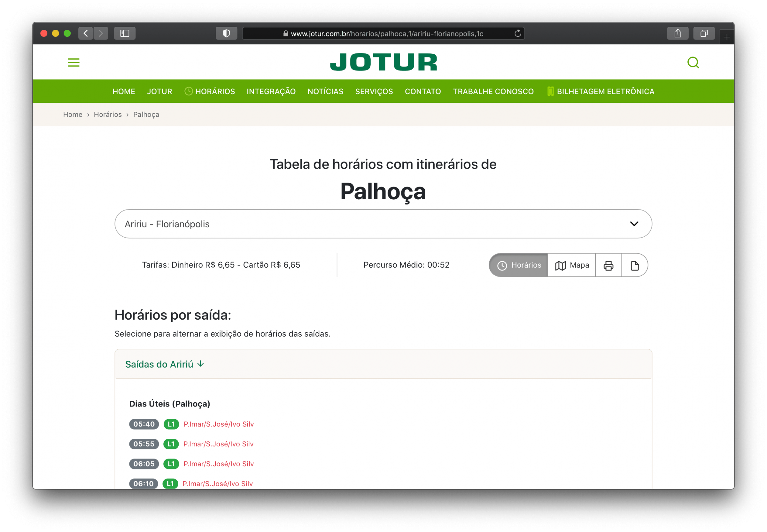Open SERVIÇOS menu item
The width and height of the screenshot is (767, 532).
[x=374, y=91]
